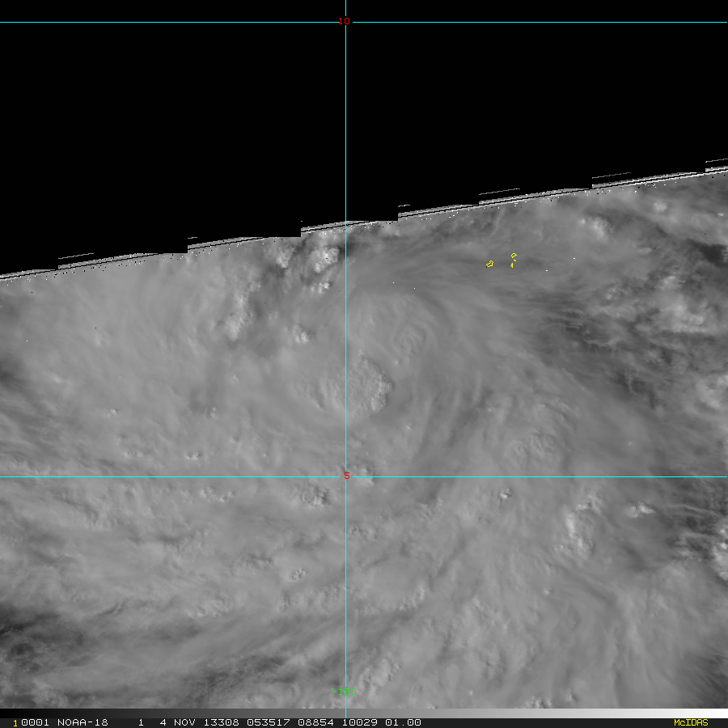Screen dimensions: 728x728
Task: Click the "08854" value in footer
Action: 315,722
